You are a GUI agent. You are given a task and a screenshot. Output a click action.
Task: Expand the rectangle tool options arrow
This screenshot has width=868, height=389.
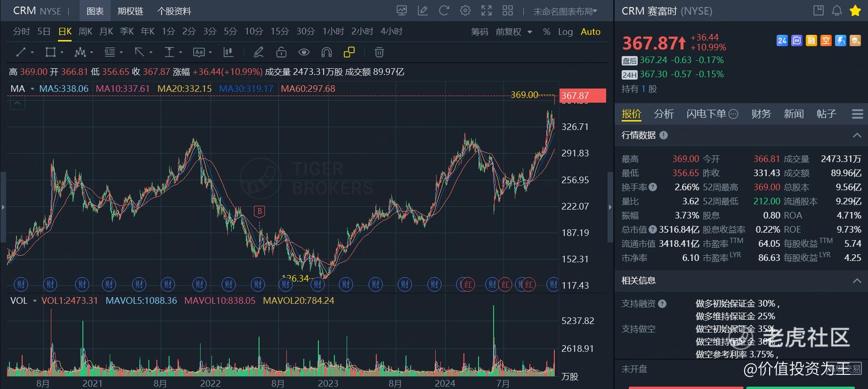pyautogui.click(x=62, y=52)
